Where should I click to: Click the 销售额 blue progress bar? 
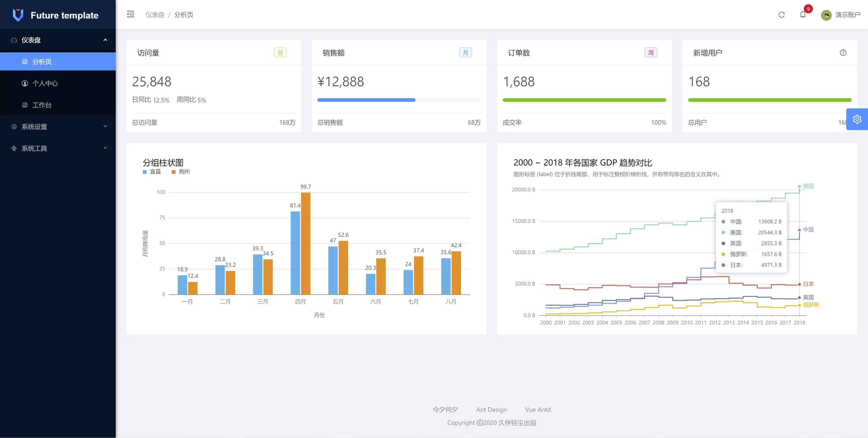tap(366, 100)
